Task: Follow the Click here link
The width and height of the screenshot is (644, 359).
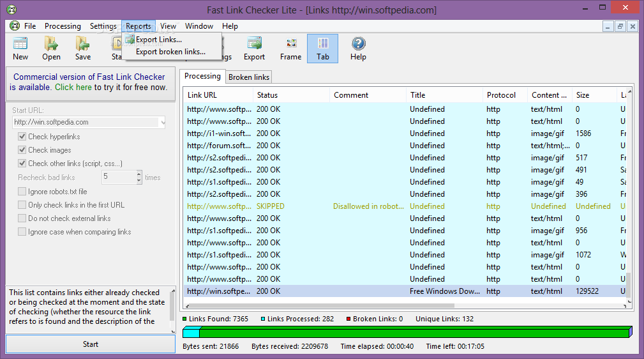Action: click(x=73, y=87)
